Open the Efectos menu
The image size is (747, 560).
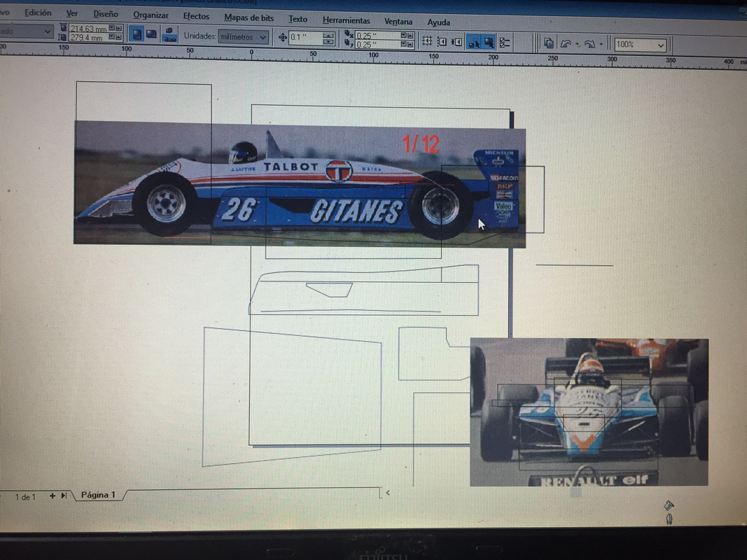point(196,16)
